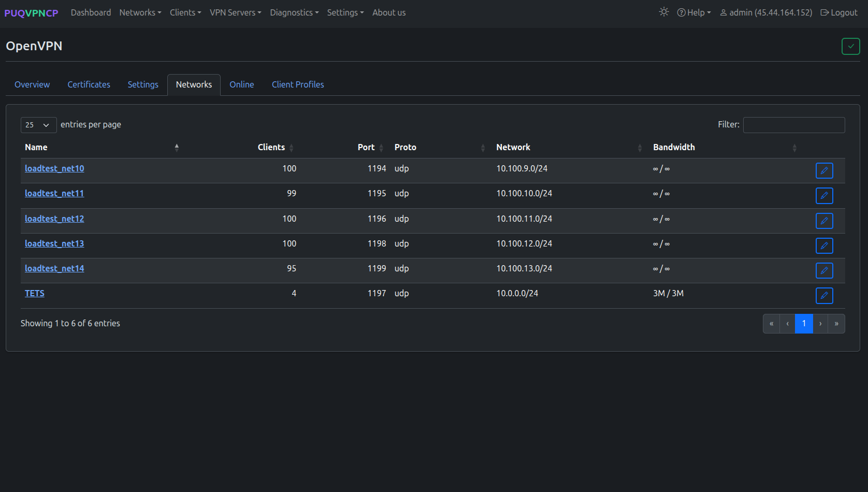Open the Settings dropdown in navbar
Viewport: 868px width, 492px height.
345,12
